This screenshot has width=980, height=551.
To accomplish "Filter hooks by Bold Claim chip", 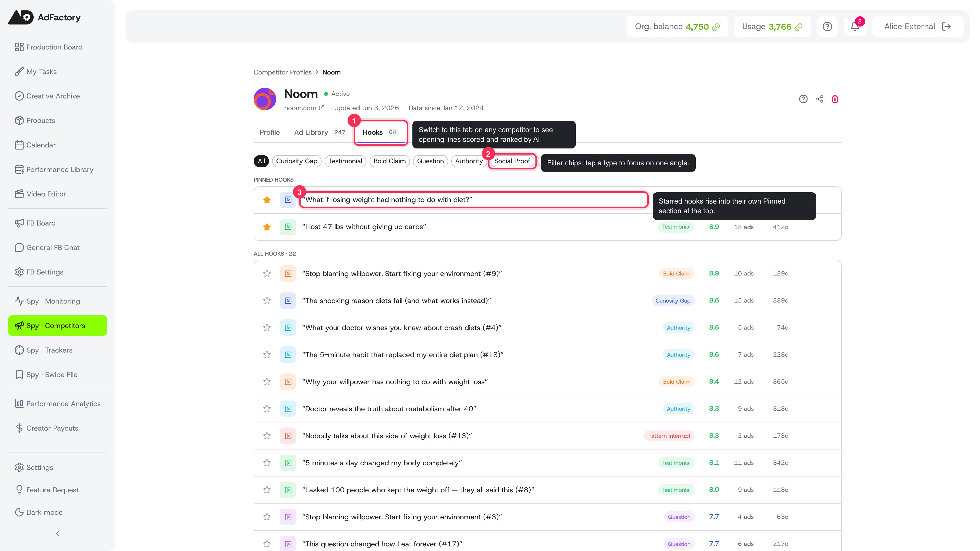I will 389,161.
